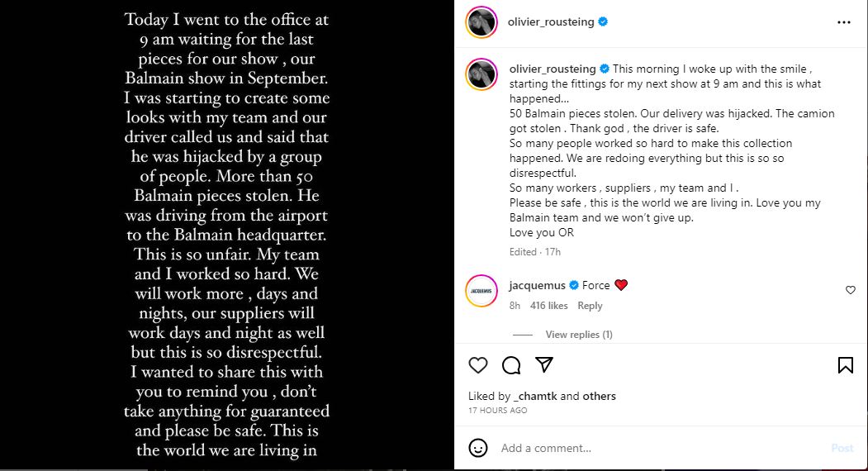Click header profile avatar of olivier_rousteing
This screenshot has height=471, width=868.
tap(481, 22)
